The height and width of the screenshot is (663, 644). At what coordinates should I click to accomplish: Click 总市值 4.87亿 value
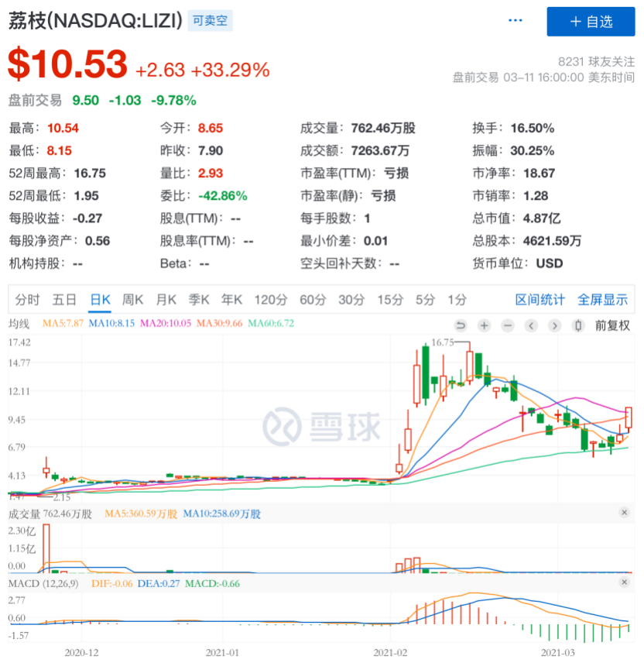coord(542,218)
